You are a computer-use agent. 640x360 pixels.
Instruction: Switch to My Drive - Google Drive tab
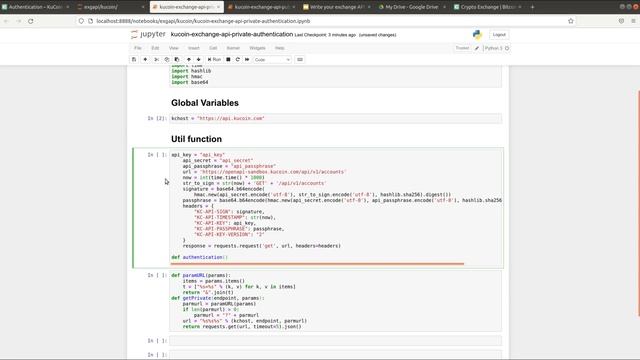[412, 7]
